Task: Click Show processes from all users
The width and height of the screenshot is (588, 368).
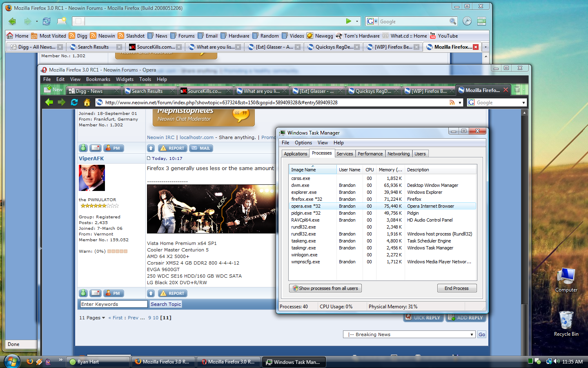Action: [x=325, y=288]
